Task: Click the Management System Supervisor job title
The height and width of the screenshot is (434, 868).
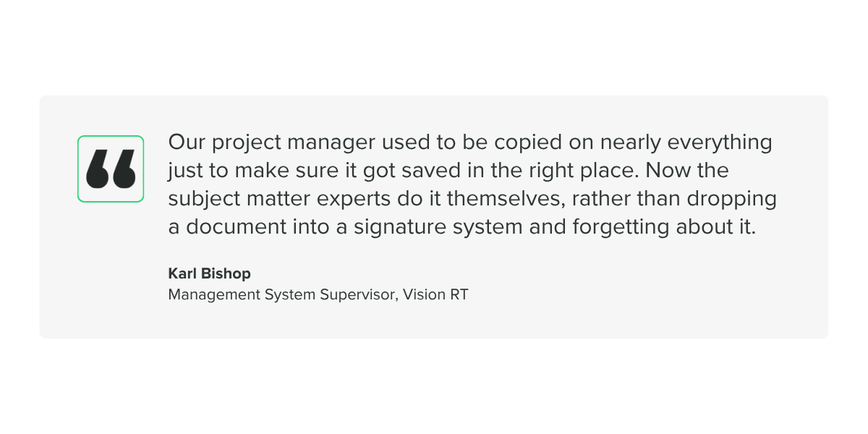Action: click(281, 295)
